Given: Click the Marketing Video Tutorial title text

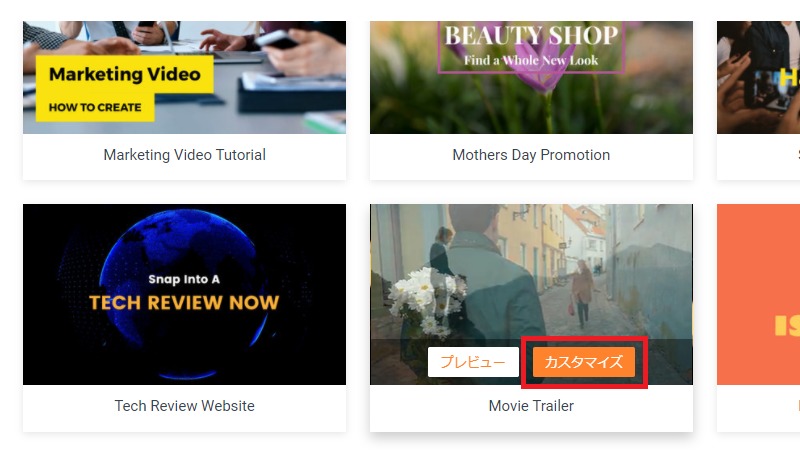Looking at the screenshot, I should click(185, 155).
